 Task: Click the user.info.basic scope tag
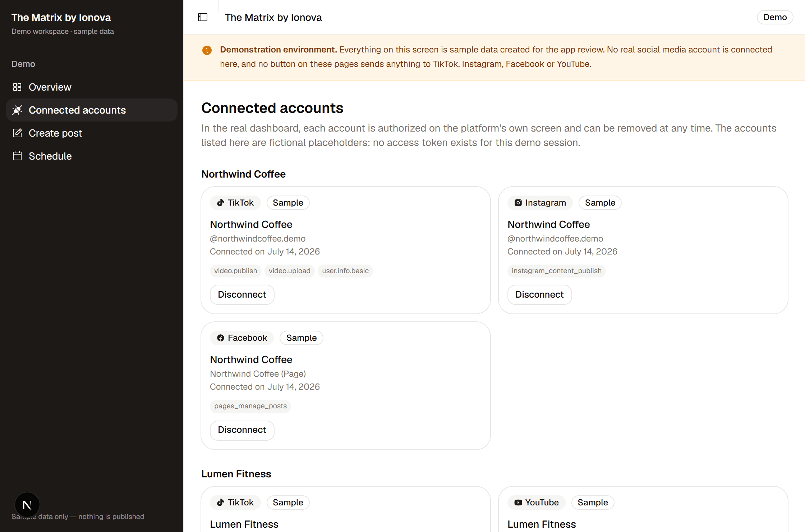pos(345,271)
